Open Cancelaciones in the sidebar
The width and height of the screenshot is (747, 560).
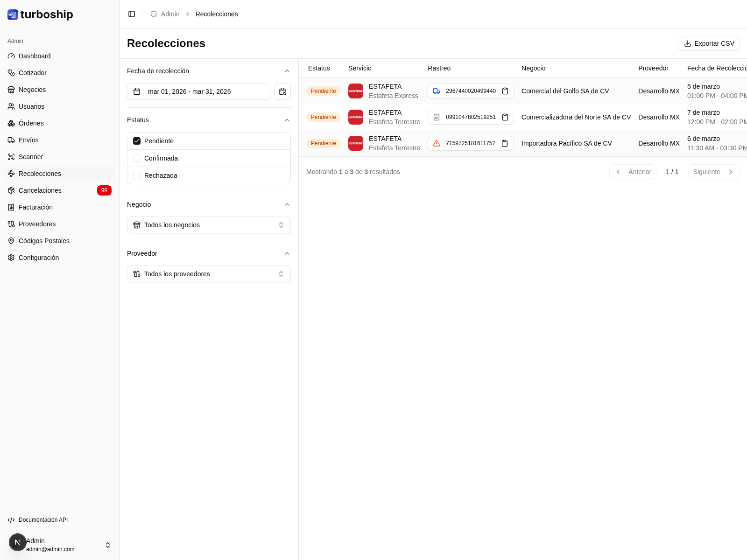tap(40, 190)
